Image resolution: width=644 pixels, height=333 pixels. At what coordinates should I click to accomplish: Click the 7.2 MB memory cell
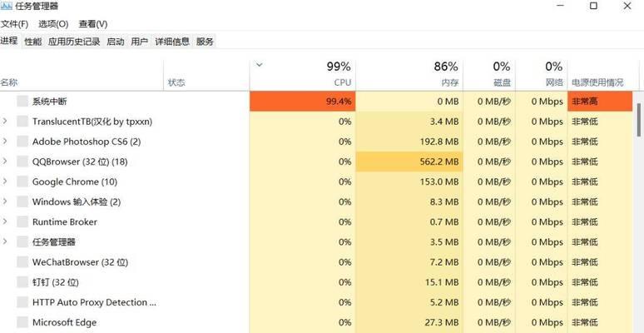click(409, 262)
